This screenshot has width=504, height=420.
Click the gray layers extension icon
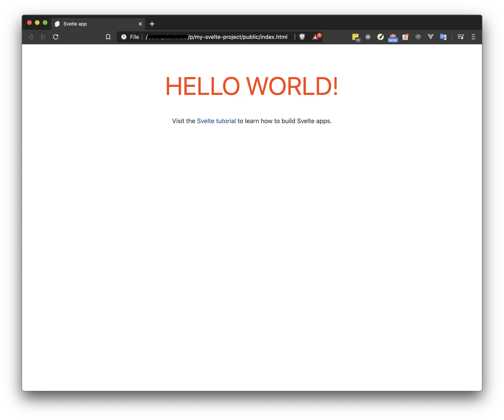pos(418,37)
